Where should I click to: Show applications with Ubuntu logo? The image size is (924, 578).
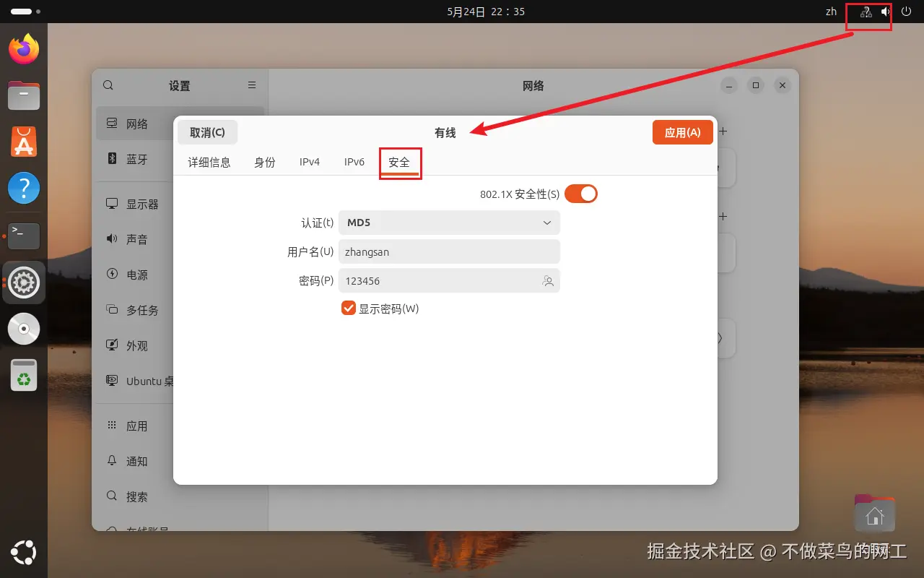click(x=24, y=553)
